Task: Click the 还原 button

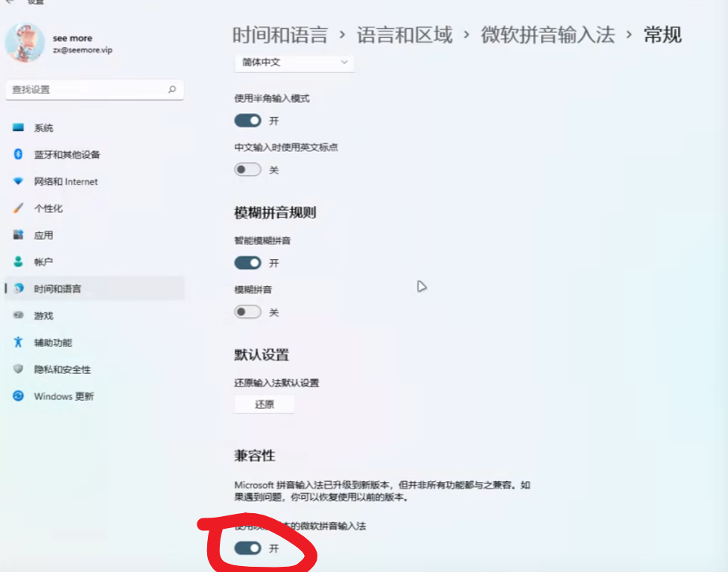Action: pyautogui.click(x=265, y=404)
